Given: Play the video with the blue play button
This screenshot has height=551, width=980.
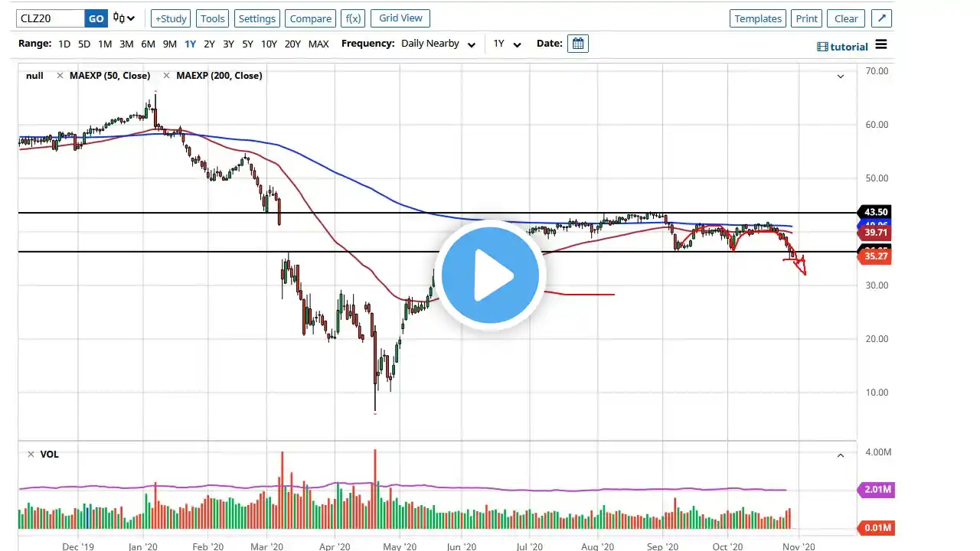Looking at the screenshot, I should [490, 275].
